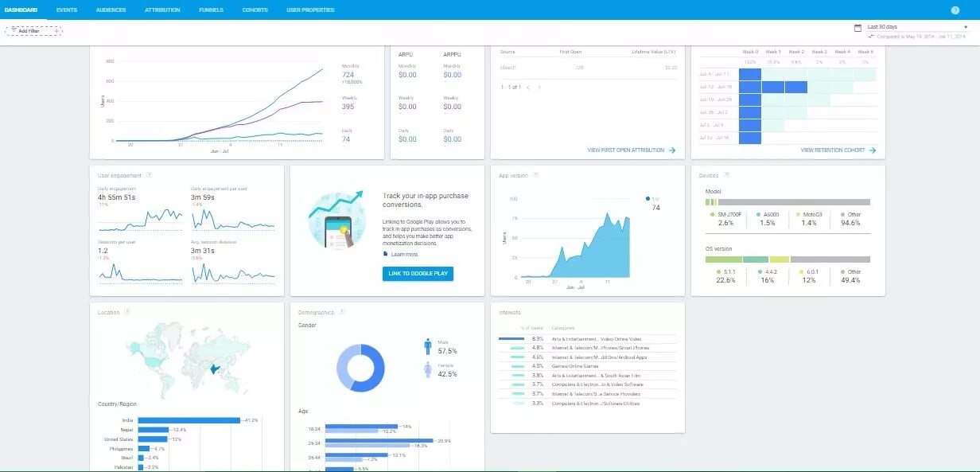Click the female figure icon in Gender
The width and height of the screenshot is (980, 472).
[427, 369]
